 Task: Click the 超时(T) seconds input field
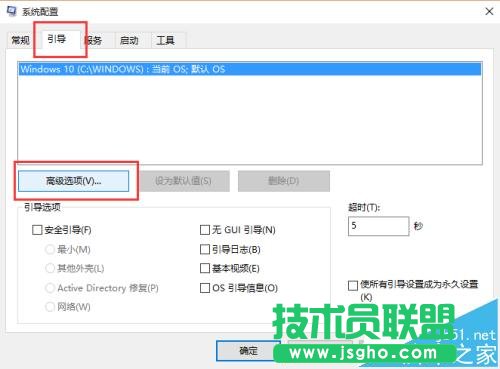click(x=378, y=226)
